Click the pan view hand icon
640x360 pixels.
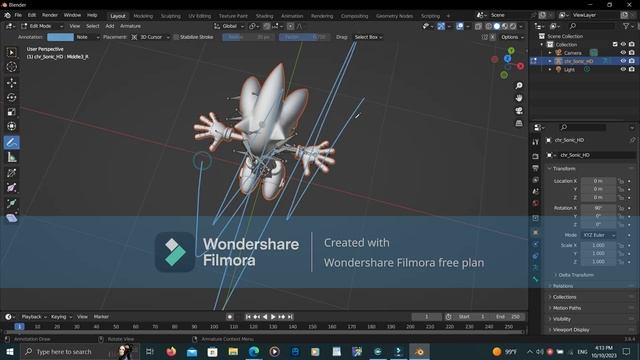pyautogui.click(x=519, y=98)
